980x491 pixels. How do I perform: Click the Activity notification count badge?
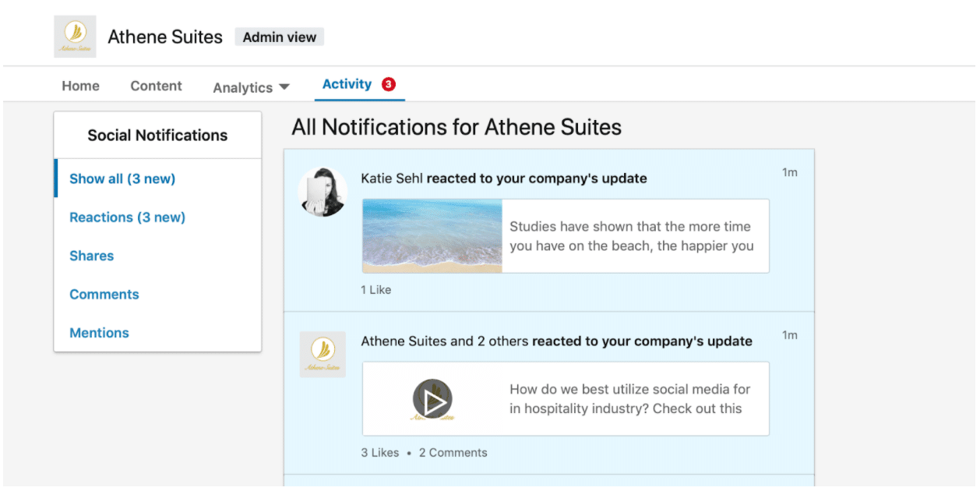click(388, 84)
